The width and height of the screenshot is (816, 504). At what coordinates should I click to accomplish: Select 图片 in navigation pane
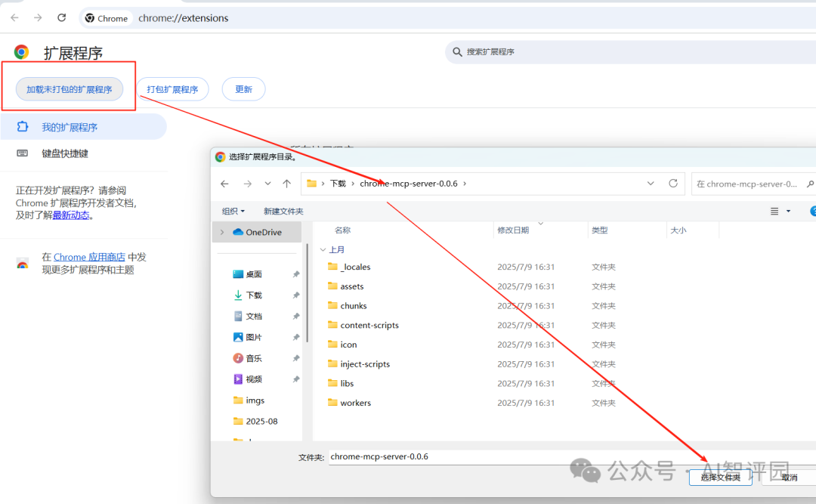click(x=253, y=337)
